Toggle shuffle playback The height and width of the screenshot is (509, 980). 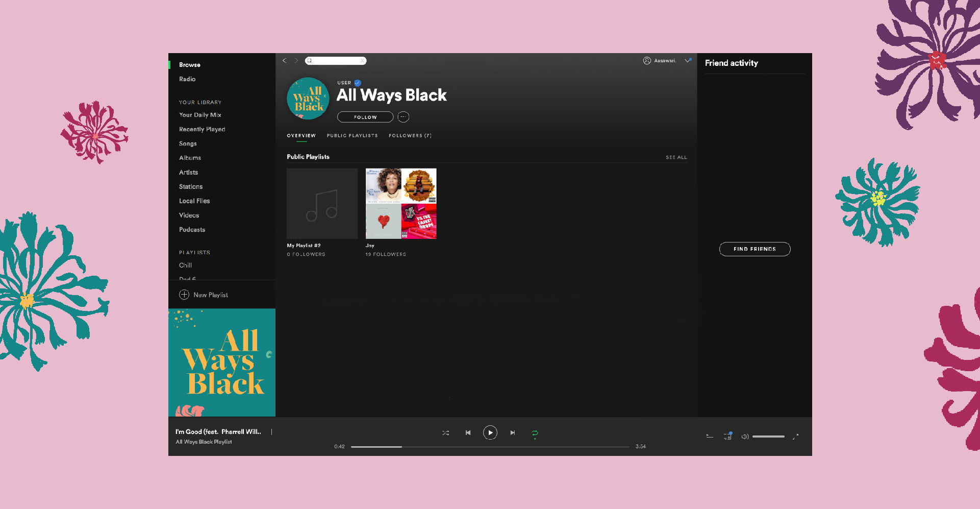pyautogui.click(x=445, y=433)
